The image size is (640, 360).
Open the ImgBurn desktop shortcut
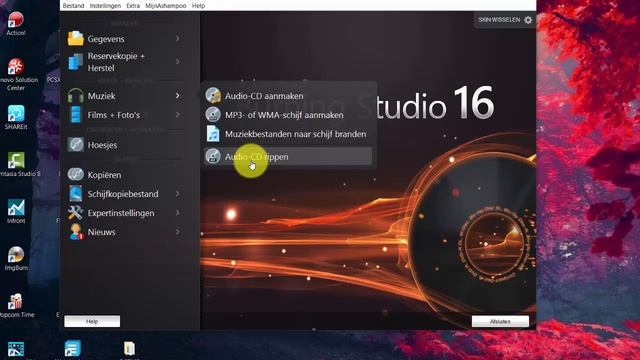coord(16,259)
